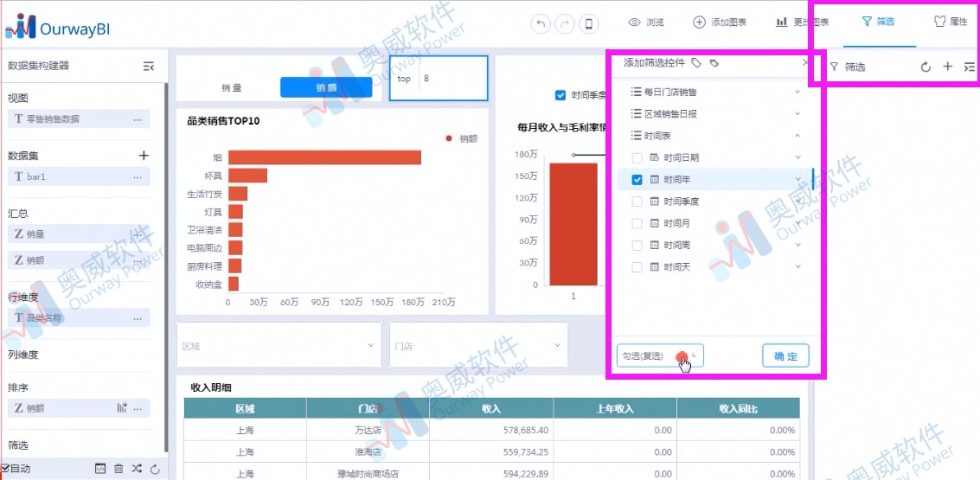Open the 区域 dropdown filter
This screenshot has width=980, height=480.
tap(279, 345)
